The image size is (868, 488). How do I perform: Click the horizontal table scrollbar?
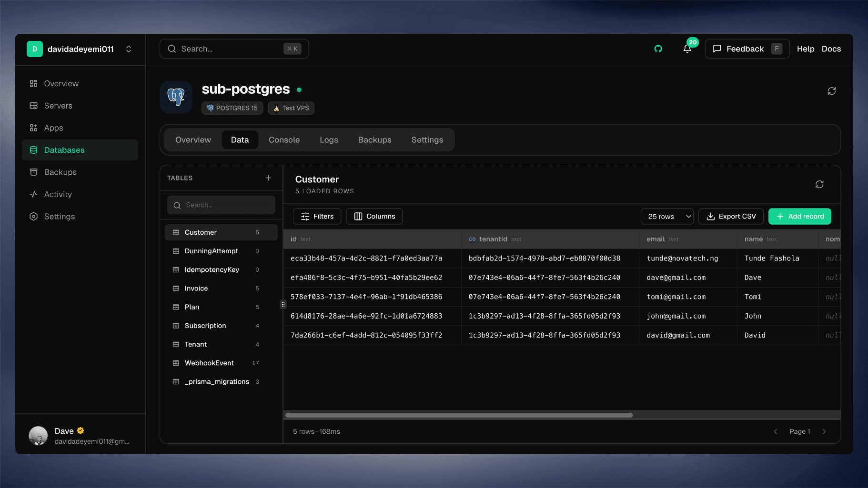point(459,415)
